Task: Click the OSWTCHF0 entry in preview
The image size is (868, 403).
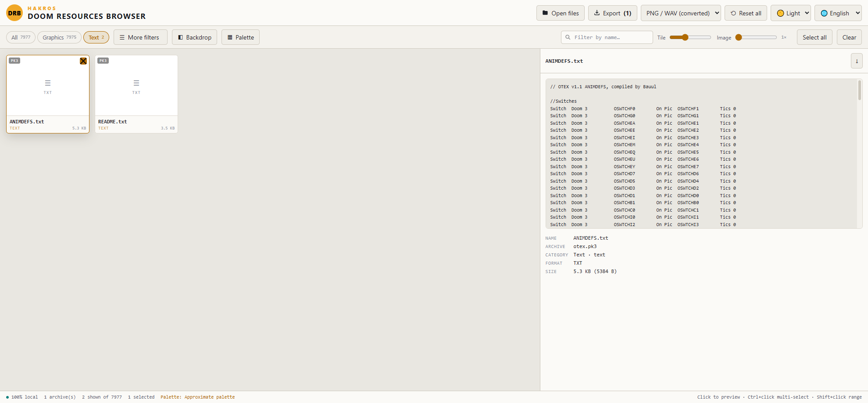Action: pyautogui.click(x=624, y=108)
